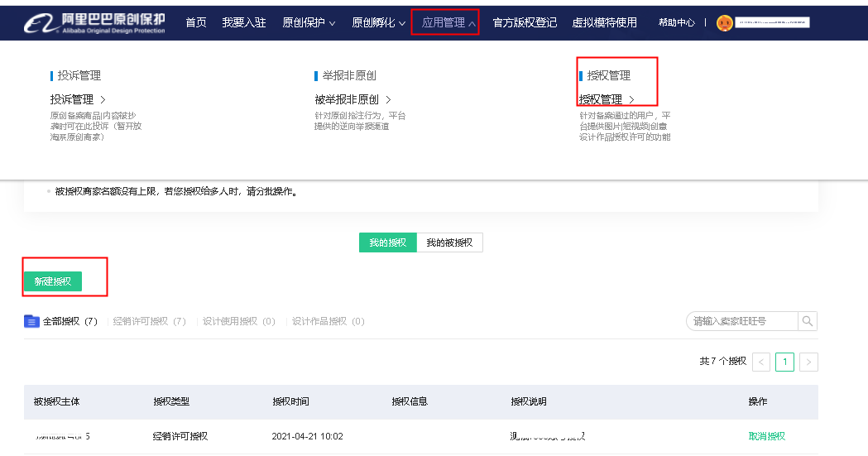Open 官方版权登记 in the navigation bar
The height and width of the screenshot is (456, 868).
click(525, 22)
